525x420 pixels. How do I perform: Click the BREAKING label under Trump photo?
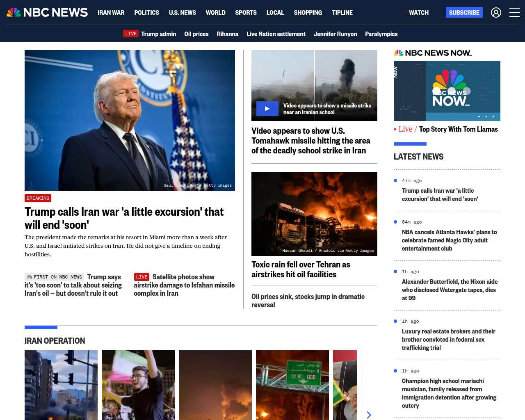pos(38,198)
